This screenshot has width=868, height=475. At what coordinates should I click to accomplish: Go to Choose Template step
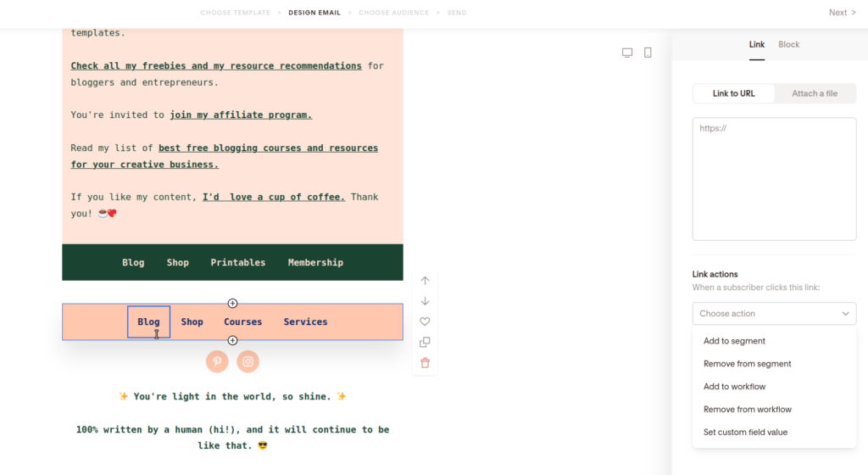click(x=236, y=12)
